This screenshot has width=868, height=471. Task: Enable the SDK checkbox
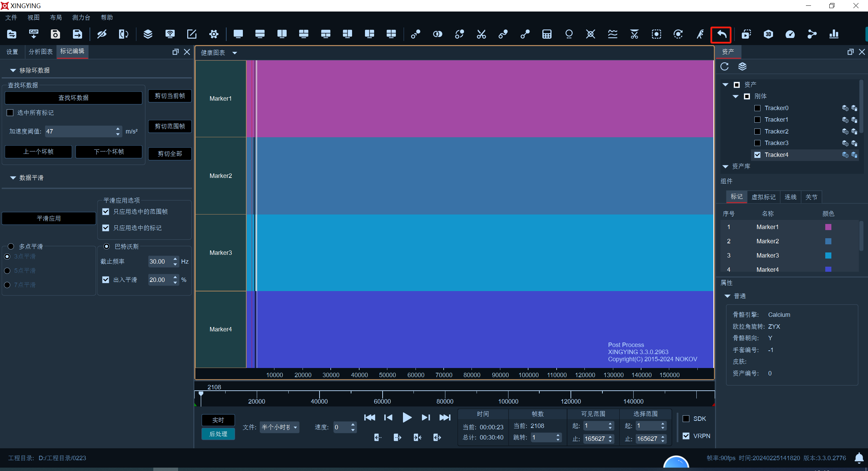tap(686, 419)
